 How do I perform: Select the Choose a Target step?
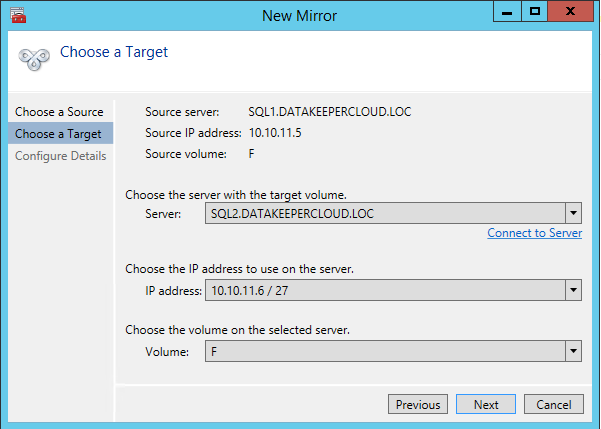pyautogui.click(x=58, y=134)
